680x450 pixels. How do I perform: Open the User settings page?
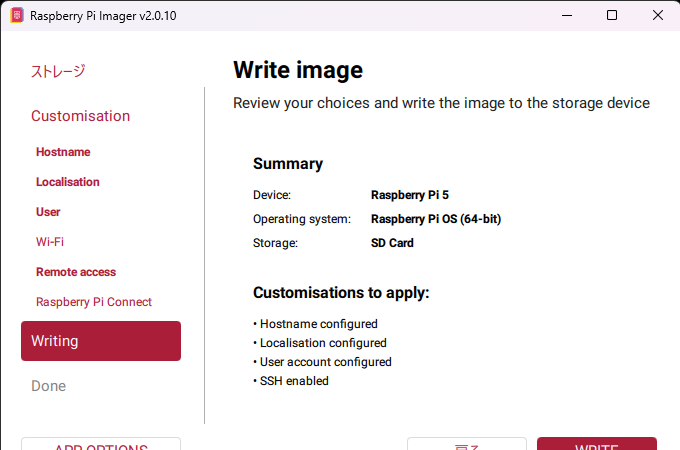tap(48, 212)
